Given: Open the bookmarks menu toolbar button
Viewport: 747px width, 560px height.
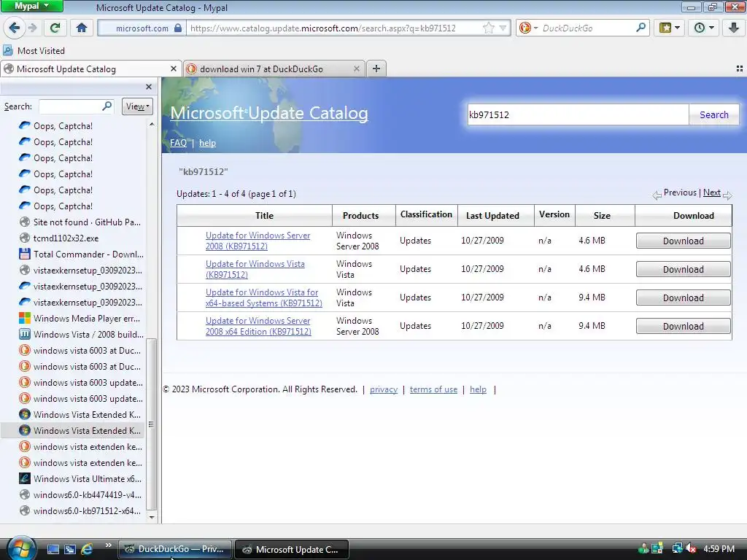Looking at the screenshot, I should coord(669,28).
